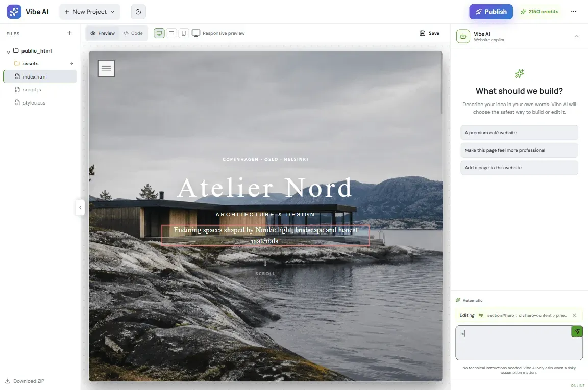The image size is (588, 390).
Task: Open styles.css file
Action: (x=34, y=102)
